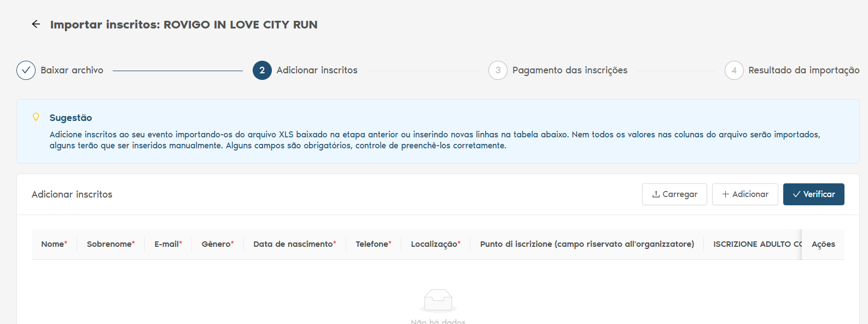The image size is (868, 324).
Task: Click the Data de nascimento column header
Action: coord(294,244)
